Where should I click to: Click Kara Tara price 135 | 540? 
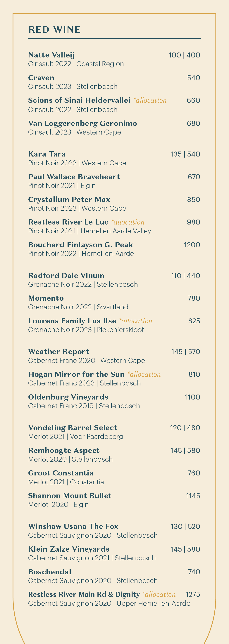coord(185,154)
